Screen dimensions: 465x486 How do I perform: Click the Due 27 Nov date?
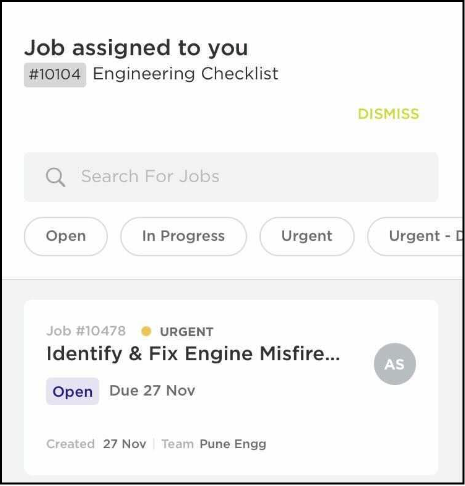152,391
